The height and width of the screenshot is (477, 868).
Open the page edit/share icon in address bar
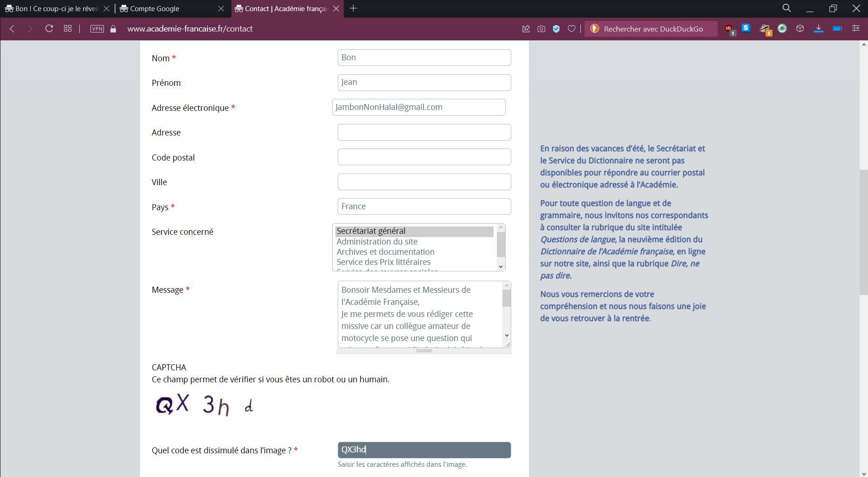(x=526, y=29)
